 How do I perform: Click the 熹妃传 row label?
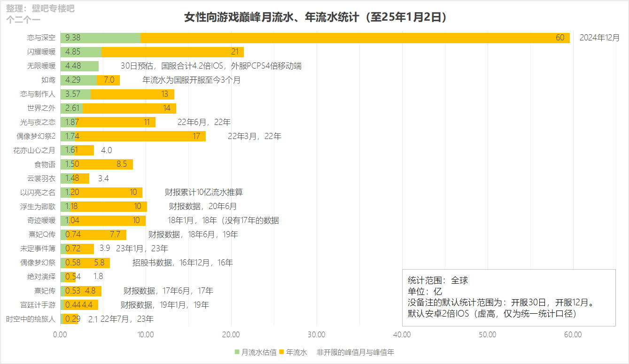click(45, 291)
